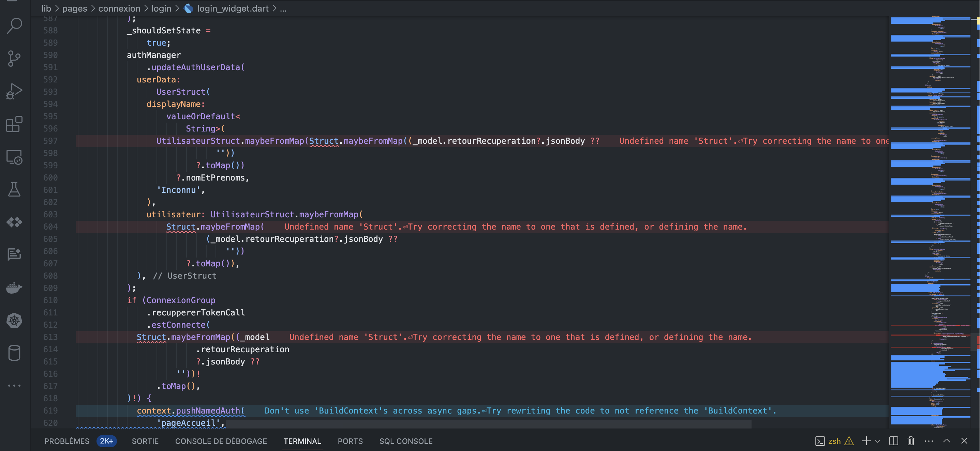Switch to the CONSOLE DE DÉBOGAGE tab

(x=221, y=441)
